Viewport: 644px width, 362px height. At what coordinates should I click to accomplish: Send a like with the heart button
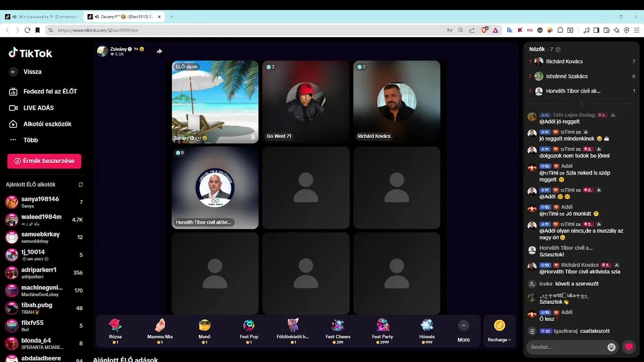click(628, 347)
